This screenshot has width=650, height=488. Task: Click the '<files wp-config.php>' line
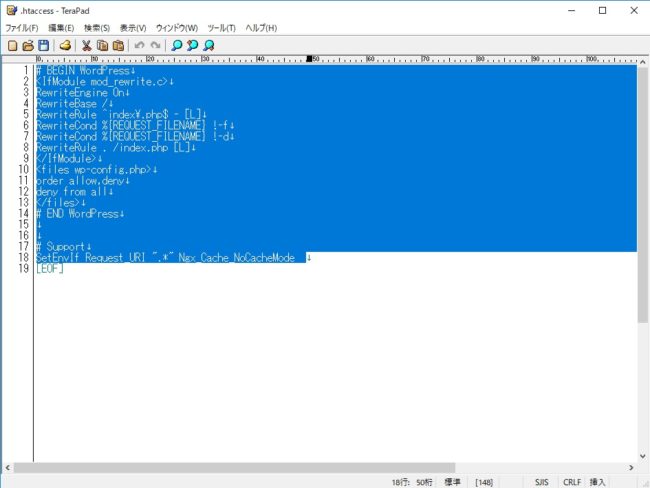click(x=96, y=170)
